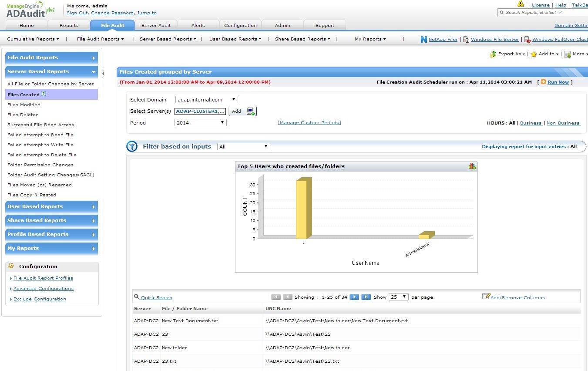588x371 pixels.
Task: Click the warning alert icon in header
Action: [521, 4]
